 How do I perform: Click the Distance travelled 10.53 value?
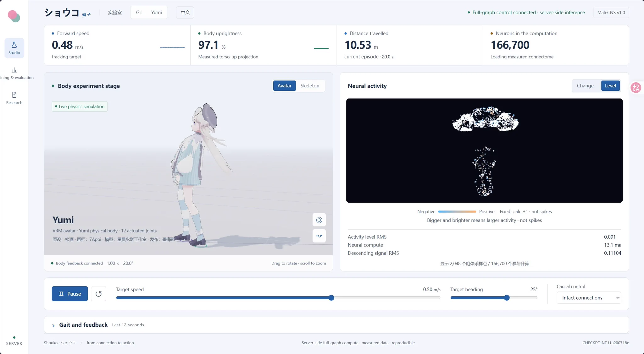point(358,45)
